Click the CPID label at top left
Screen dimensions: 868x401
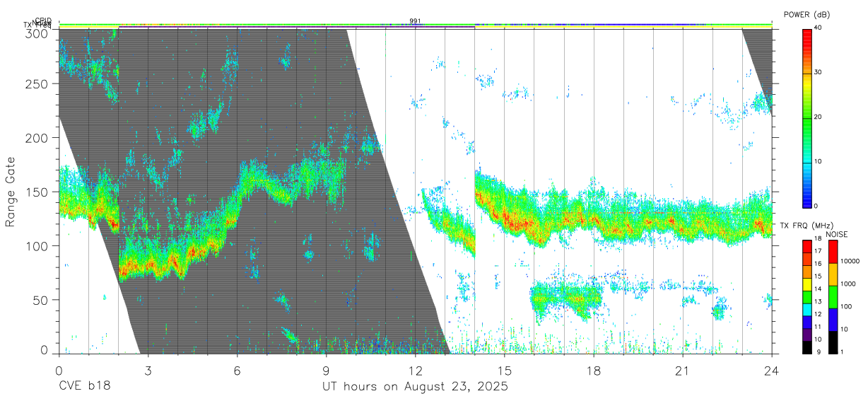pyautogui.click(x=43, y=21)
